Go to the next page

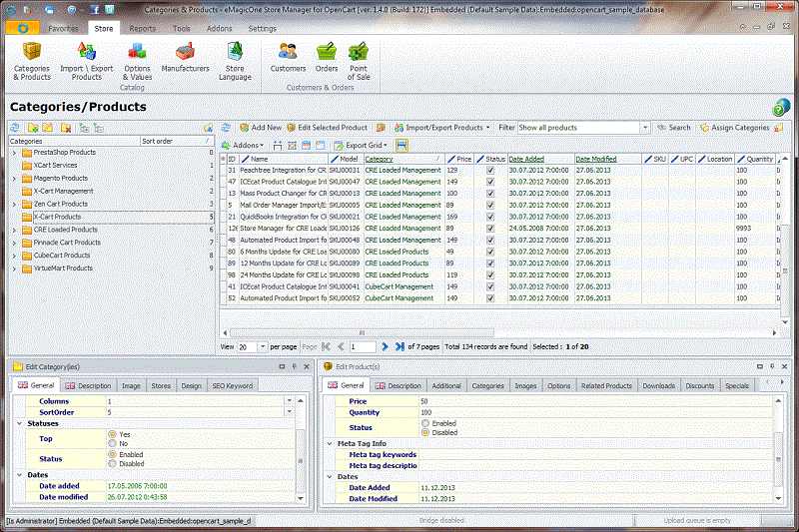(385, 346)
